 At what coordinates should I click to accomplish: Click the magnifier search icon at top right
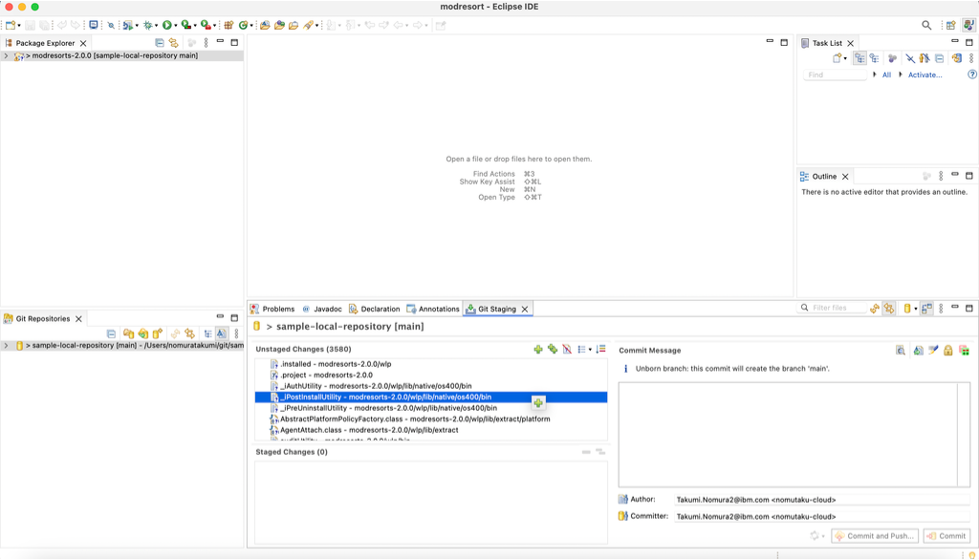[926, 25]
